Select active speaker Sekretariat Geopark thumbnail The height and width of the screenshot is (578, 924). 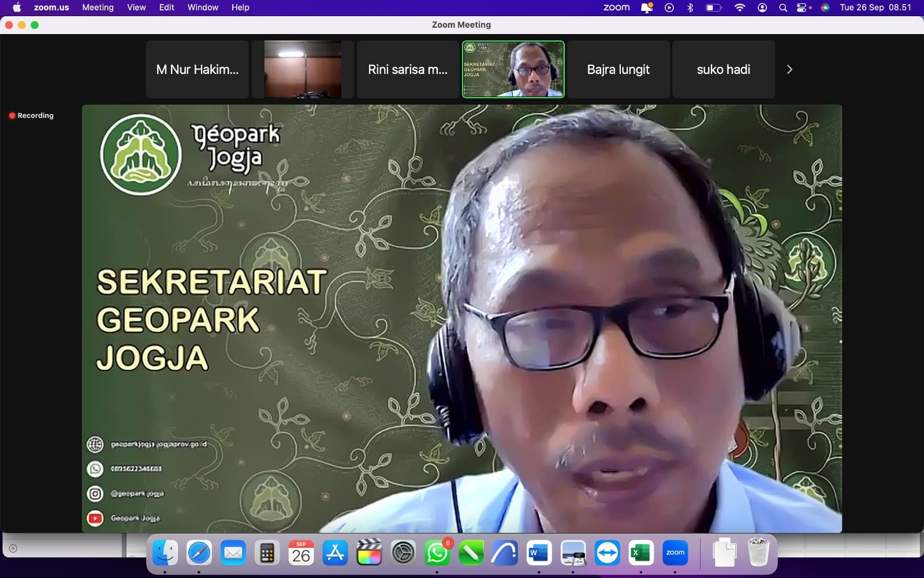513,69
